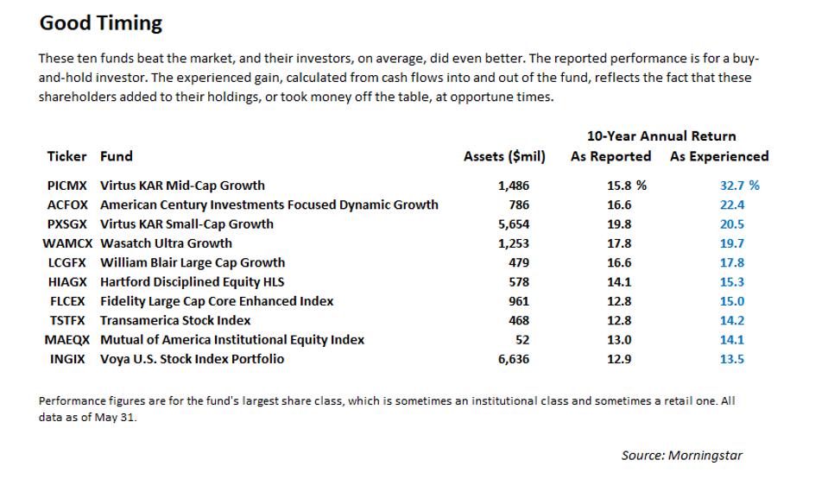
Task: Click the Good Timing title
Action: click(100, 23)
